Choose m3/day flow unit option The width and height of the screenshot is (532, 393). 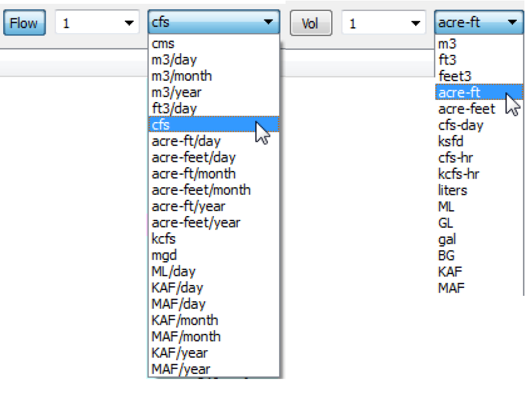point(174,60)
